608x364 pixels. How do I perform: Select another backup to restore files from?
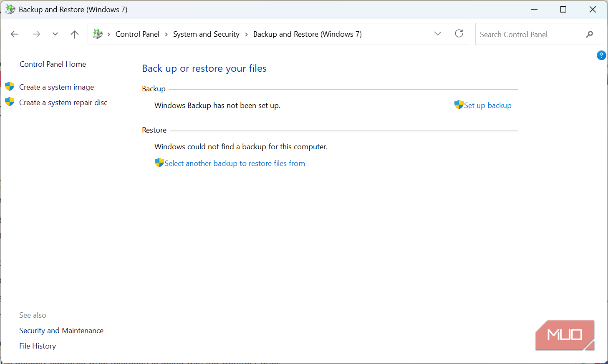point(235,163)
